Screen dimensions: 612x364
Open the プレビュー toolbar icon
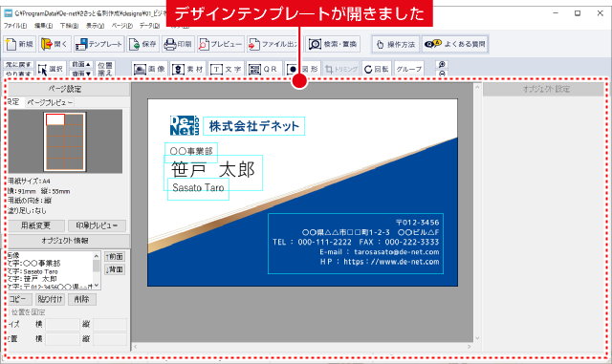(221, 44)
